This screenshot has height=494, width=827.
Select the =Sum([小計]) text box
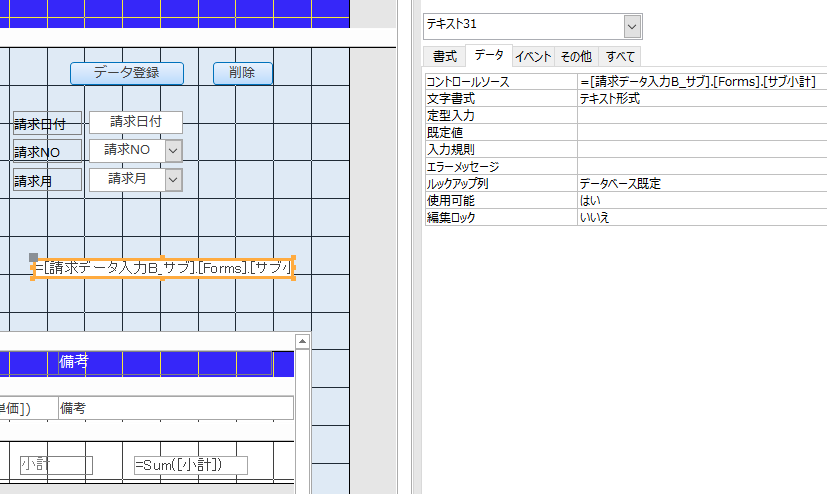tap(190, 465)
